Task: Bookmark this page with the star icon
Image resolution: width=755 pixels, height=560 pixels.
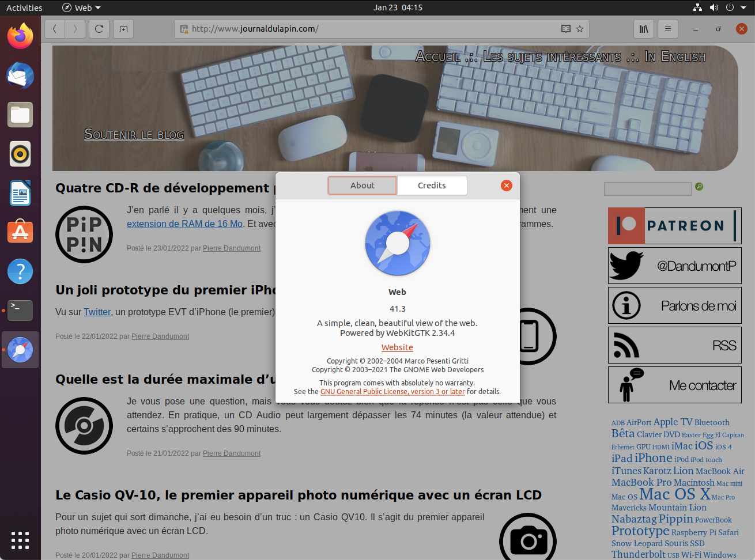Action: pyautogui.click(x=580, y=29)
